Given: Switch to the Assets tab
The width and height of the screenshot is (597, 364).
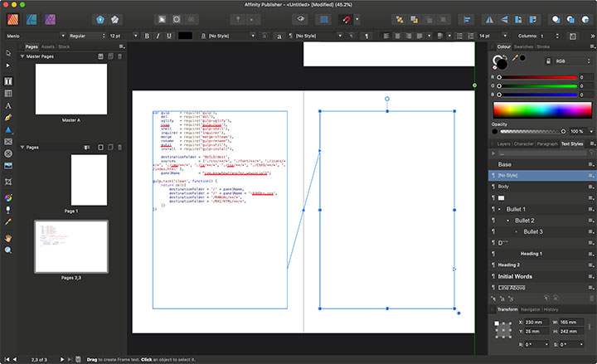Looking at the screenshot, I should pyautogui.click(x=48, y=46).
